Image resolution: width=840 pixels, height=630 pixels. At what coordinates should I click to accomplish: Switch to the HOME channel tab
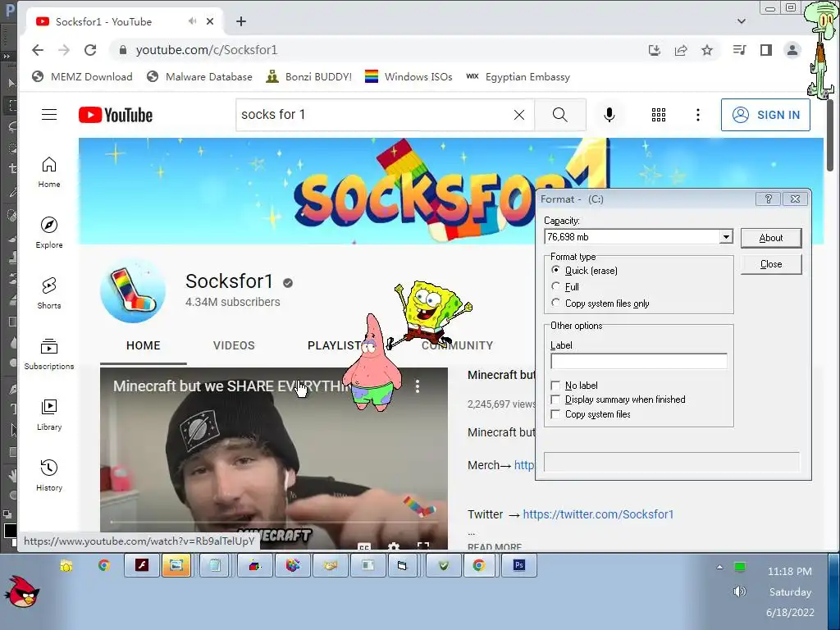click(143, 345)
